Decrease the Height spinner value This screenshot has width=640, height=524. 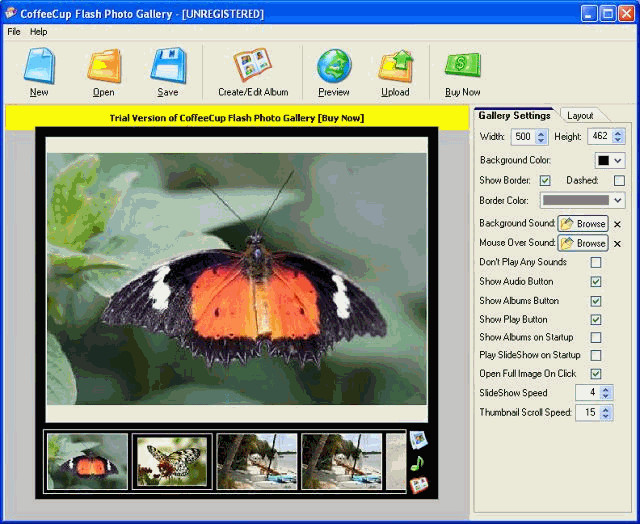pos(618,140)
